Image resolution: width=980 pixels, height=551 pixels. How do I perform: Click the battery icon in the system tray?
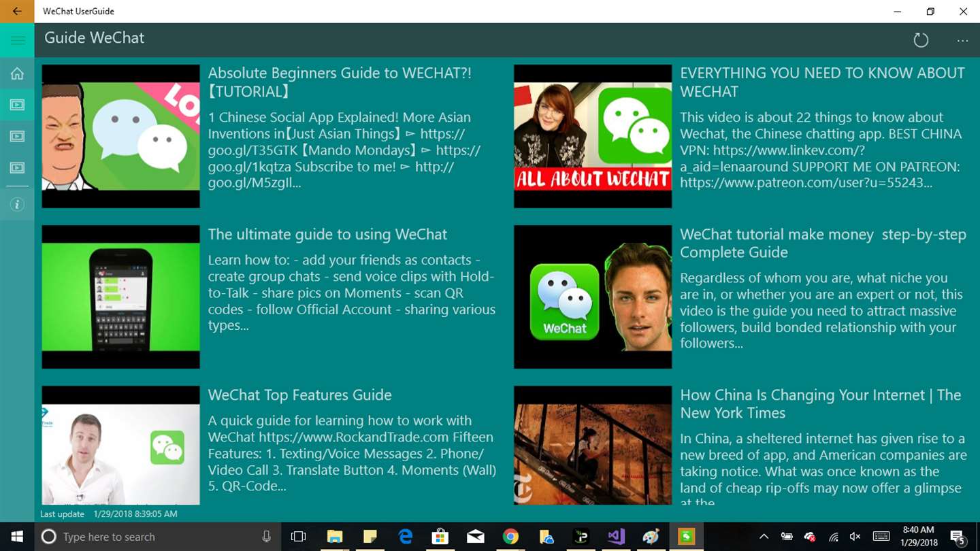[x=787, y=537]
